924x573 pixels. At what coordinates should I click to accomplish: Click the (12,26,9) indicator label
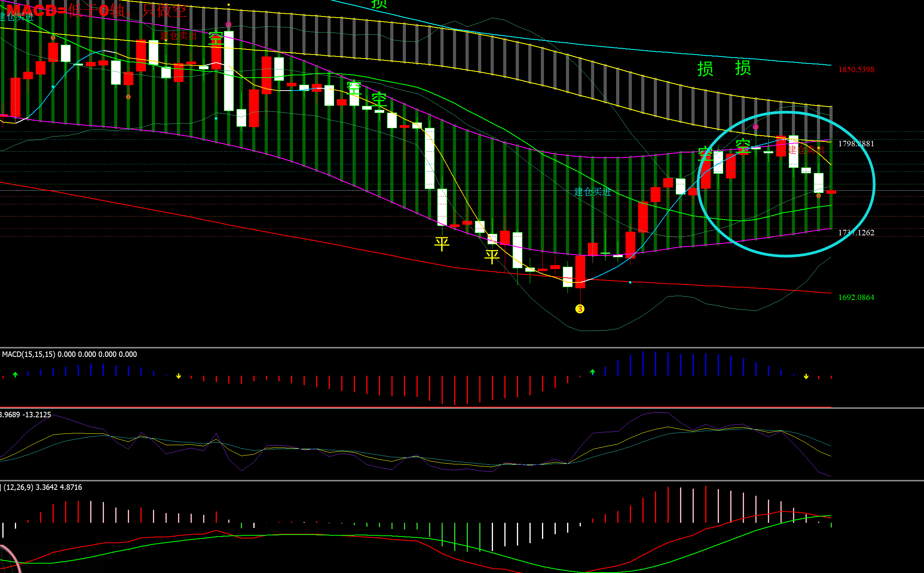coord(18,487)
